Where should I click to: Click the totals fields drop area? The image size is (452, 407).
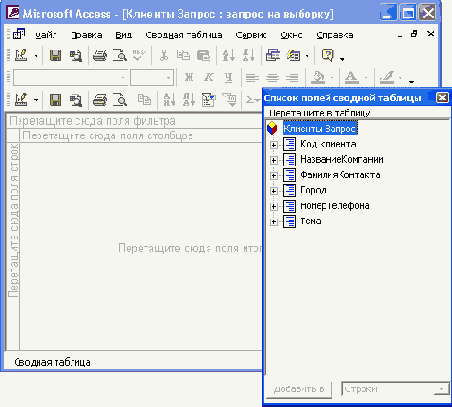coord(141,247)
